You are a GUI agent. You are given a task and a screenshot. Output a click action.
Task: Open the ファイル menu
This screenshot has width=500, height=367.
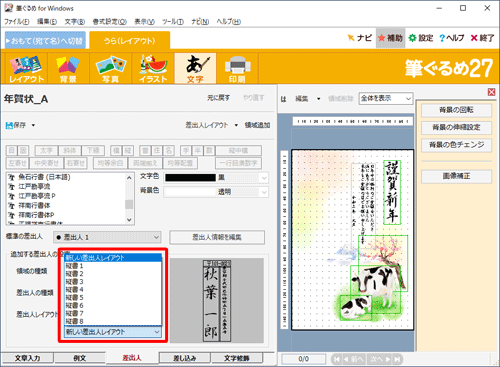click(x=16, y=22)
